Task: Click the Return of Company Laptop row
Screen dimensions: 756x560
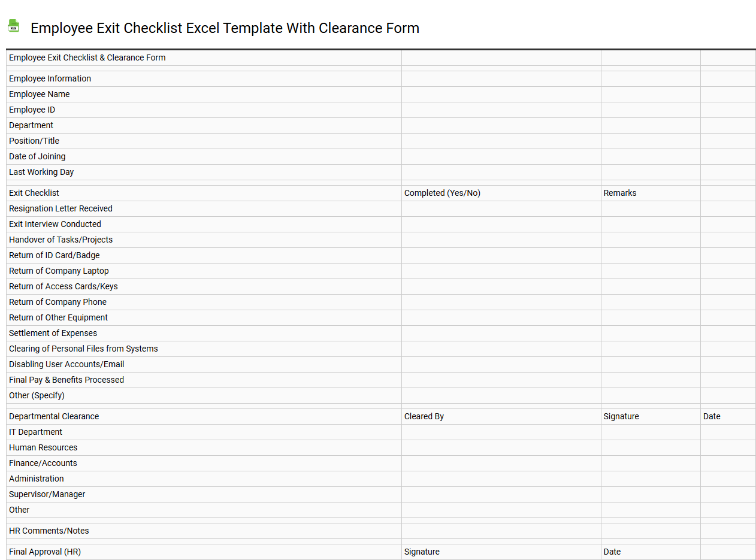Action: click(x=59, y=271)
